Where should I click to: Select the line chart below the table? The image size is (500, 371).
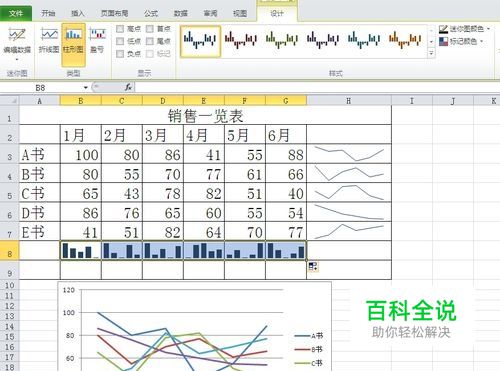click(195, 327)
